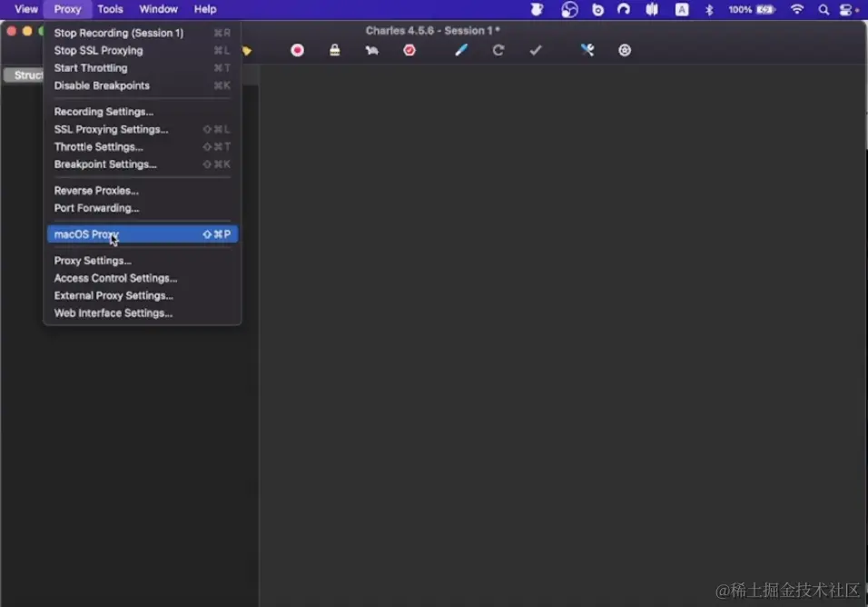Image resolution: width=868 pixels, height=607 pixels.
Task: Toggle the Breakpoints red hexagon icon
Action: coord(409,50)
